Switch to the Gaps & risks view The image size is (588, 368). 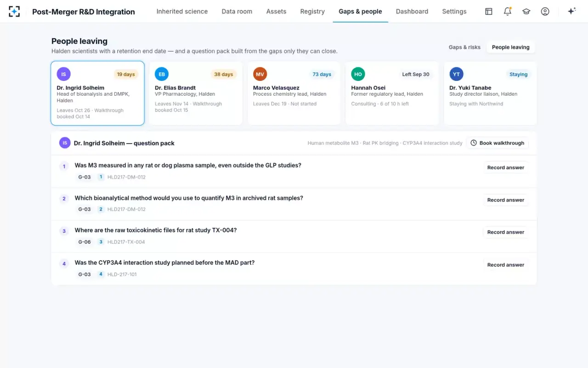[x=464, y=47]
